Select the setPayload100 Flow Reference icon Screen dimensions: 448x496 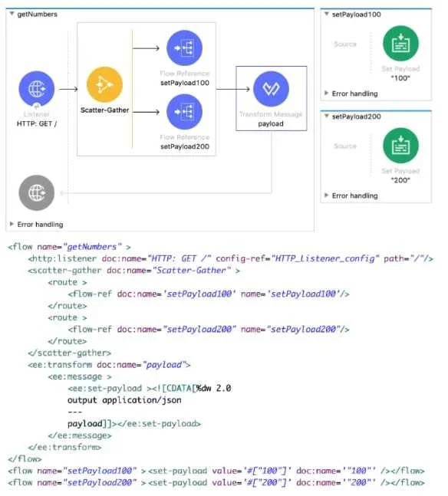[185, 48]
